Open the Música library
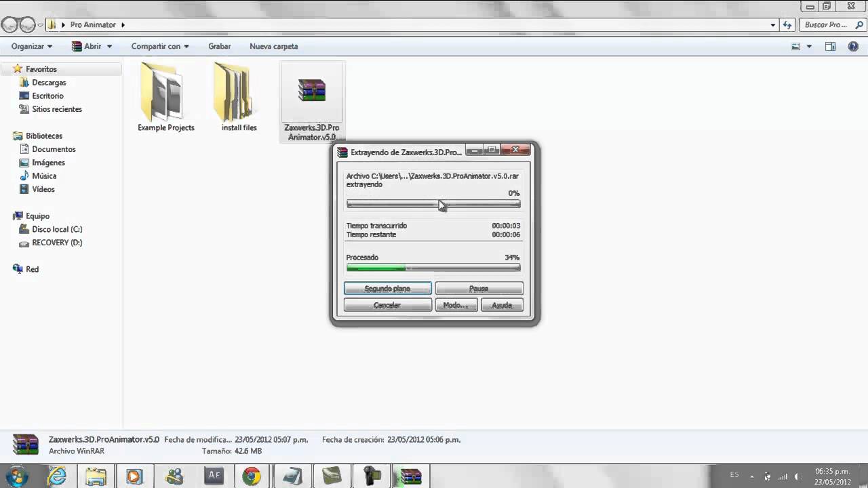 coord(44,176)
